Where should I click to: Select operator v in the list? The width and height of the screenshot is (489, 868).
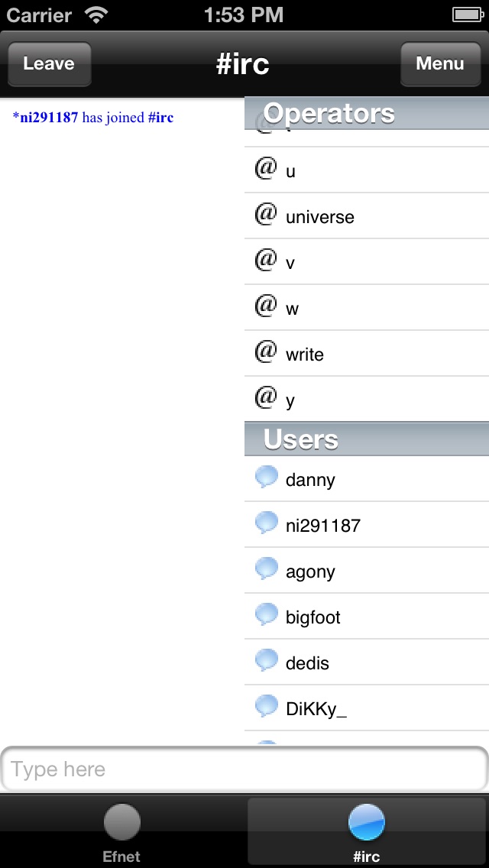click(367, 262)
